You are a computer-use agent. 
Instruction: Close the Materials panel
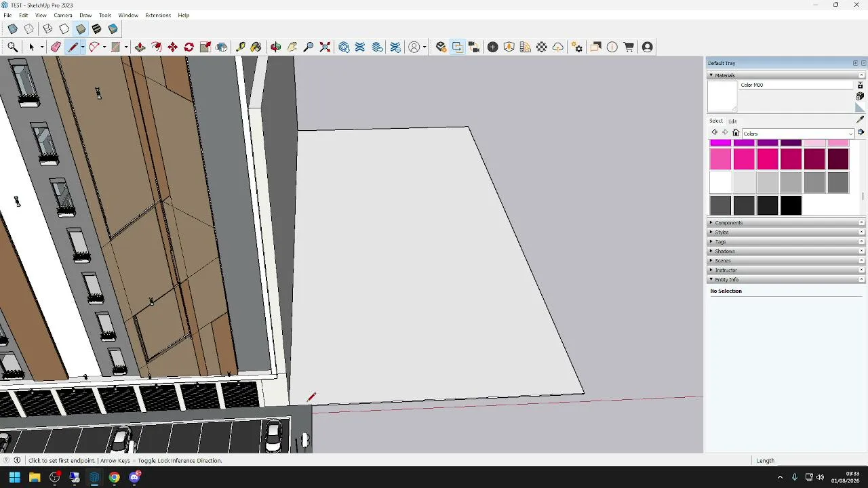(862, 75)
